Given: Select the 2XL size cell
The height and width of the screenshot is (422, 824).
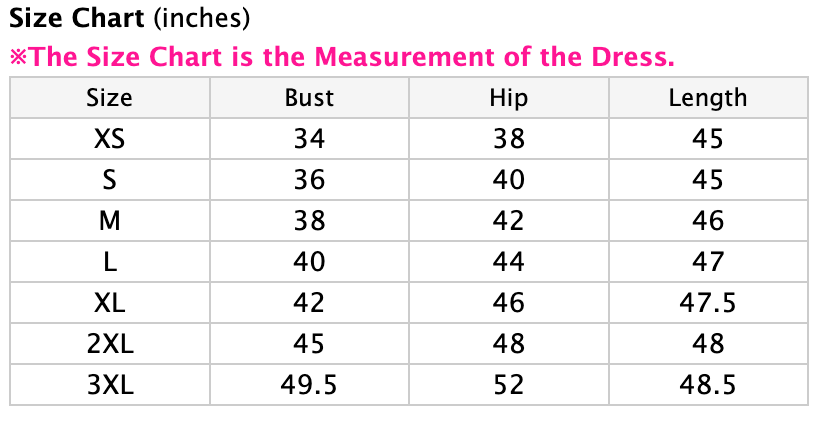Looking at the screenshot, I should [x=109, y=344].
